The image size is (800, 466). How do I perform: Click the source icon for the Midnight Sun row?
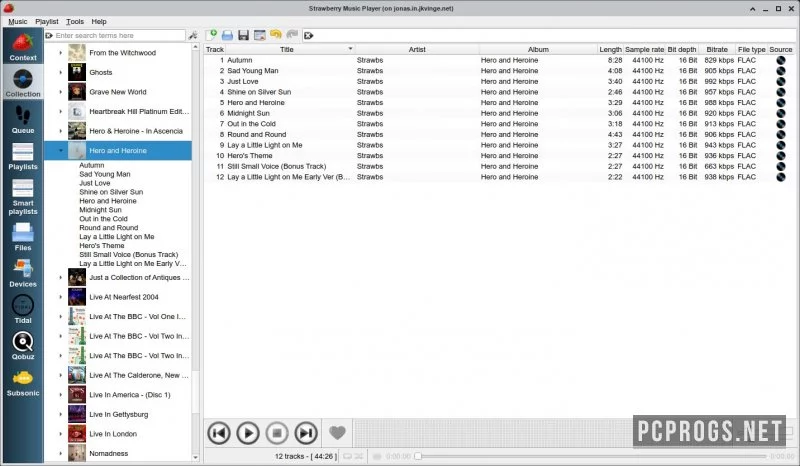(x=781, y=113)
